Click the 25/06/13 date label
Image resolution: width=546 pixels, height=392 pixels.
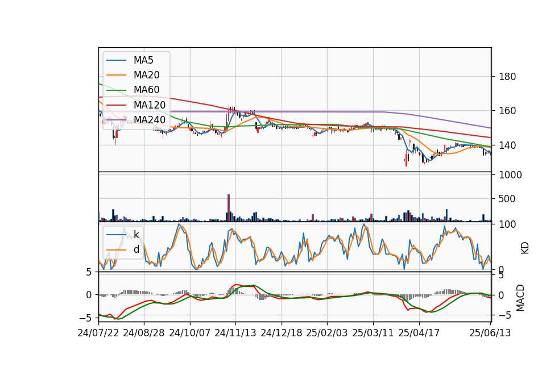(490, 333)
